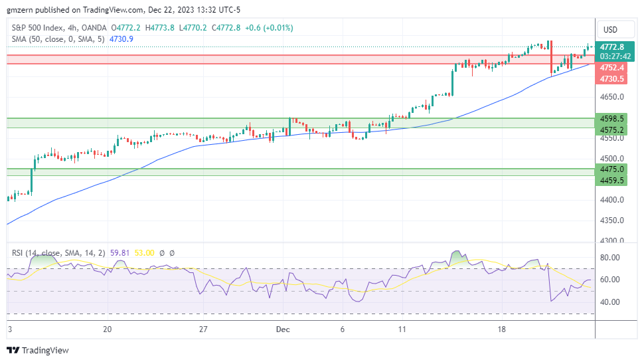
Task: Click the 27 date label on time axis
Action: click(203, 329)
